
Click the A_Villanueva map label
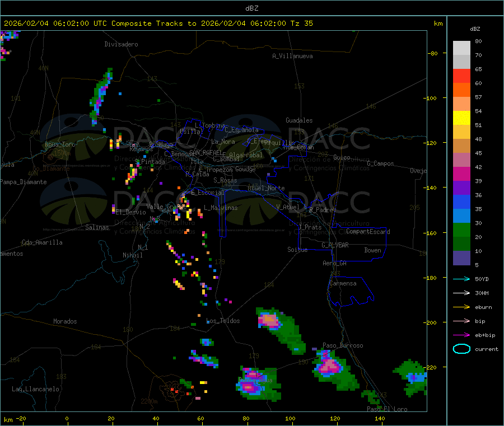(x=292, y=56)
